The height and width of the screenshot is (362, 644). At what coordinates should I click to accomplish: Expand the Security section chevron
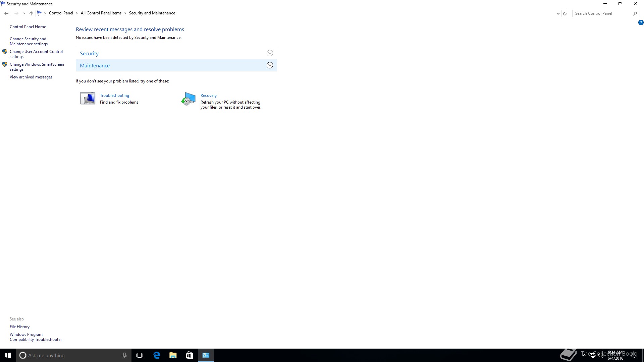click(270, 53)
